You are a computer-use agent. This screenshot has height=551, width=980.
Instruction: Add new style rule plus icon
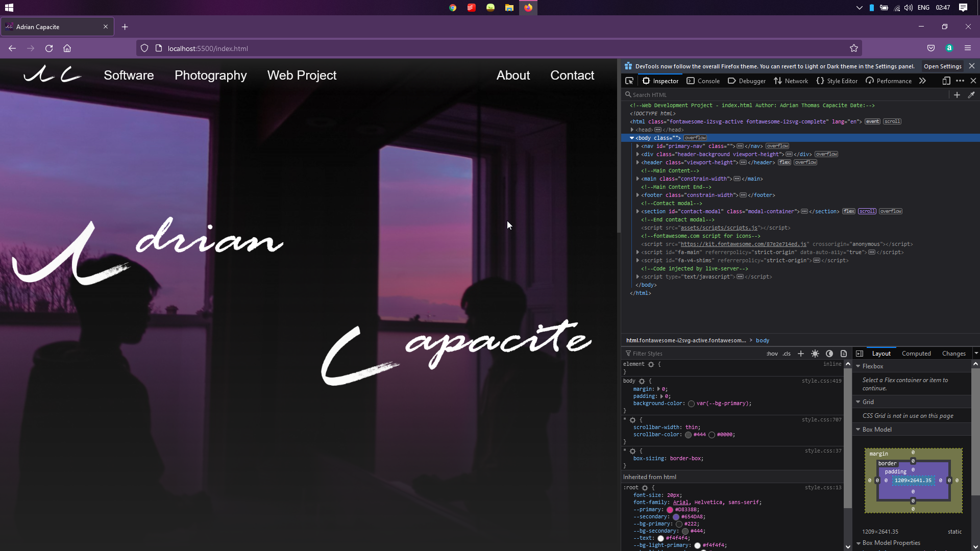[801, 354]
